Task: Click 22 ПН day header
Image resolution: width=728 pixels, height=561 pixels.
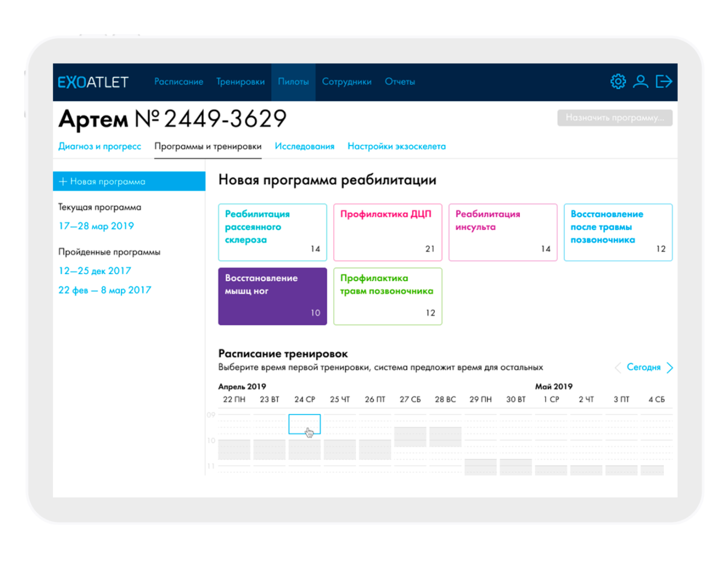Action: point(234,399)
